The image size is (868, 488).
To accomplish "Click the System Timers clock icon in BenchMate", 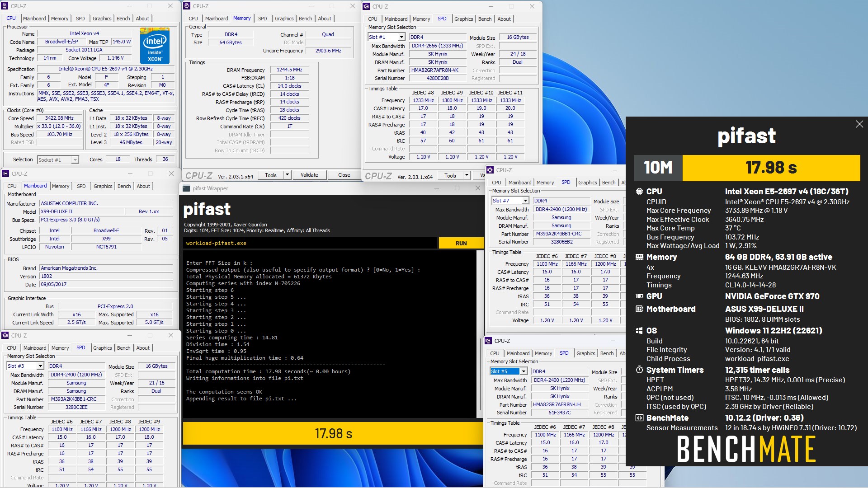I will (x=639, y=370).
